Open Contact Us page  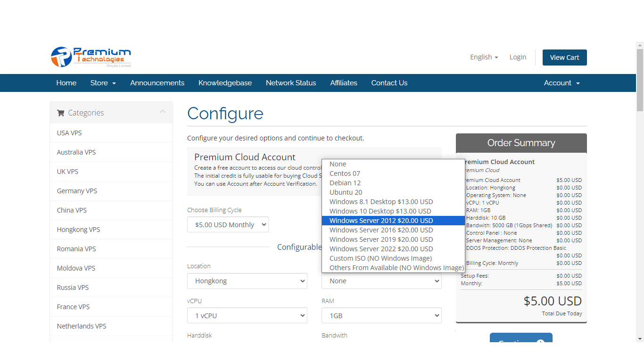[389, 83]
